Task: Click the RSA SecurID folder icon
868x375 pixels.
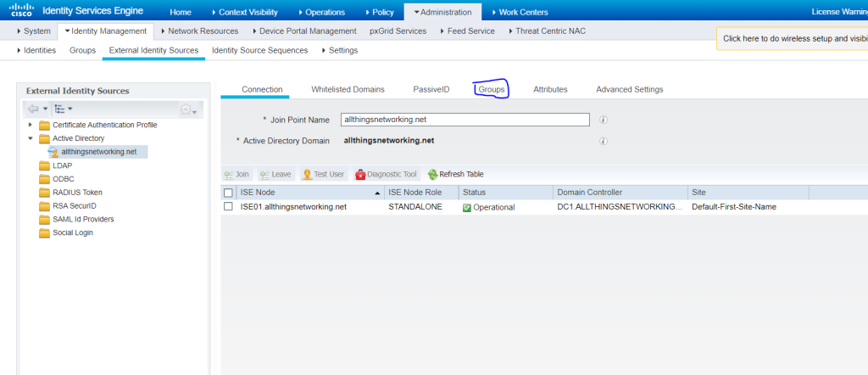Action: pyautogui.click(x=44, y=206)
